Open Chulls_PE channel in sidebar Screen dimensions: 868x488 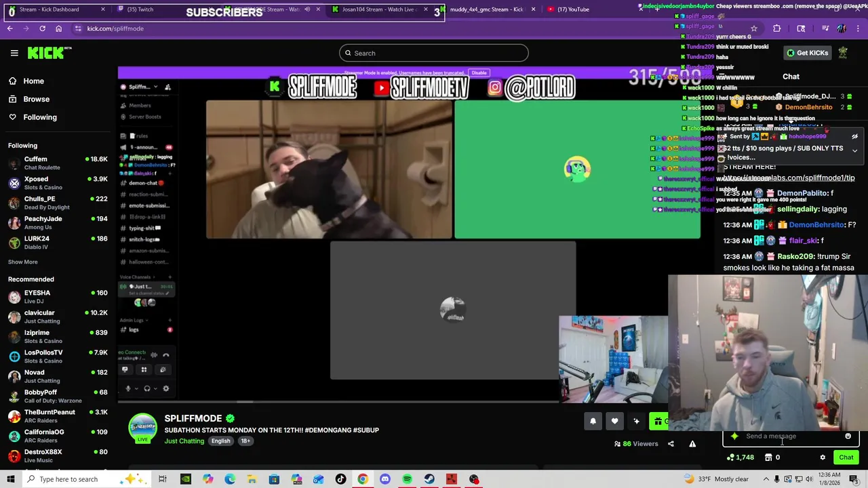pos(58,203)
